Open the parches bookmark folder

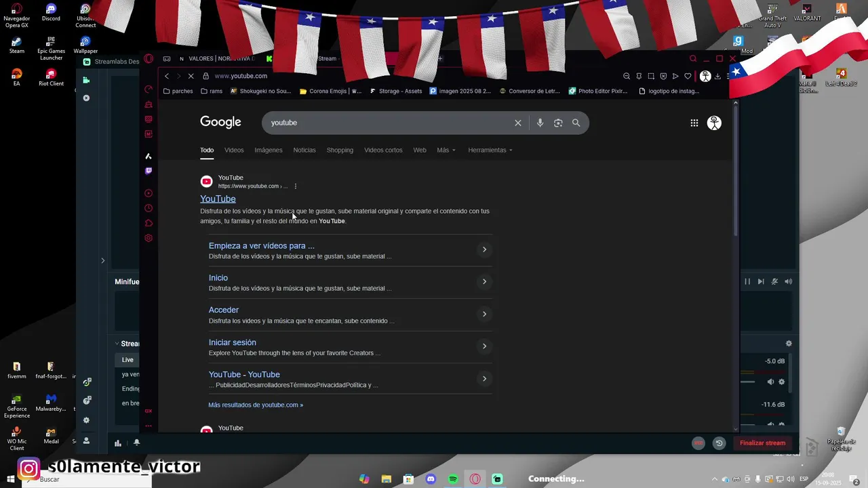coord(178,91)
